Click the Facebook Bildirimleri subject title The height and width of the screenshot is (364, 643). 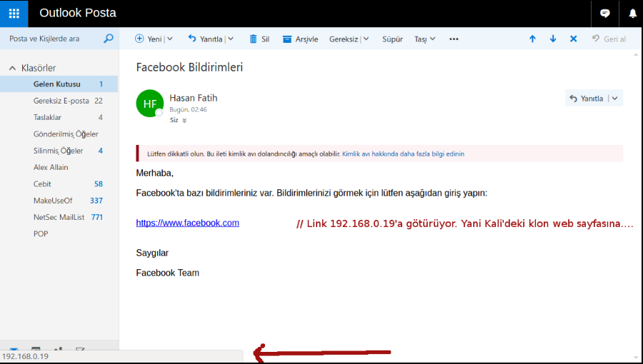click(x=189, y=67)
